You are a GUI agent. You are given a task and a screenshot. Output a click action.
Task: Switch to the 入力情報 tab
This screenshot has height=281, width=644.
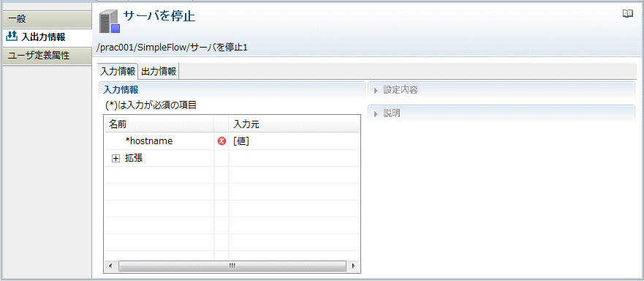coord(118,71)
